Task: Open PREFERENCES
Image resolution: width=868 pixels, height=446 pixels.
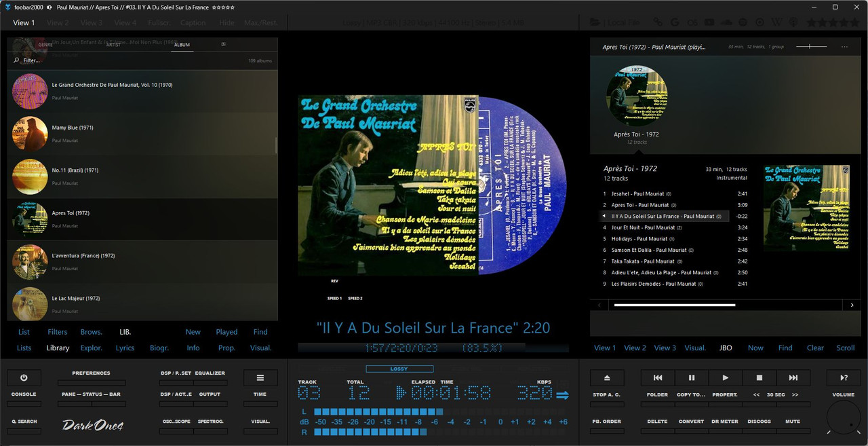Action: (x=92, y=373)
